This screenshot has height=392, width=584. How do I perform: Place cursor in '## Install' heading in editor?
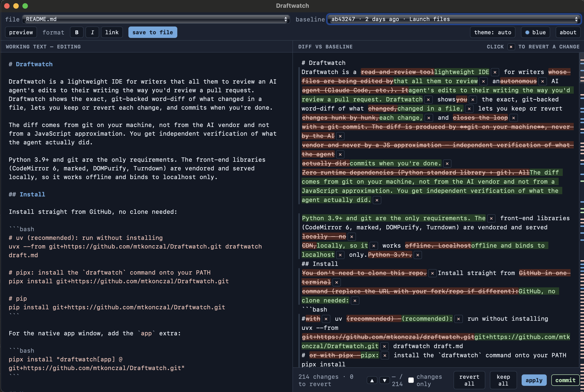point(27,194)
